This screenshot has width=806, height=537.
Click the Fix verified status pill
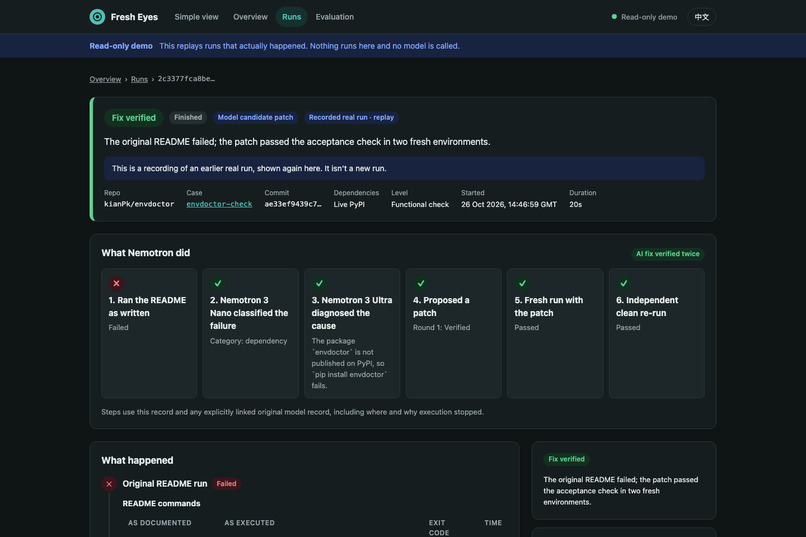click(x=134, y=118)
